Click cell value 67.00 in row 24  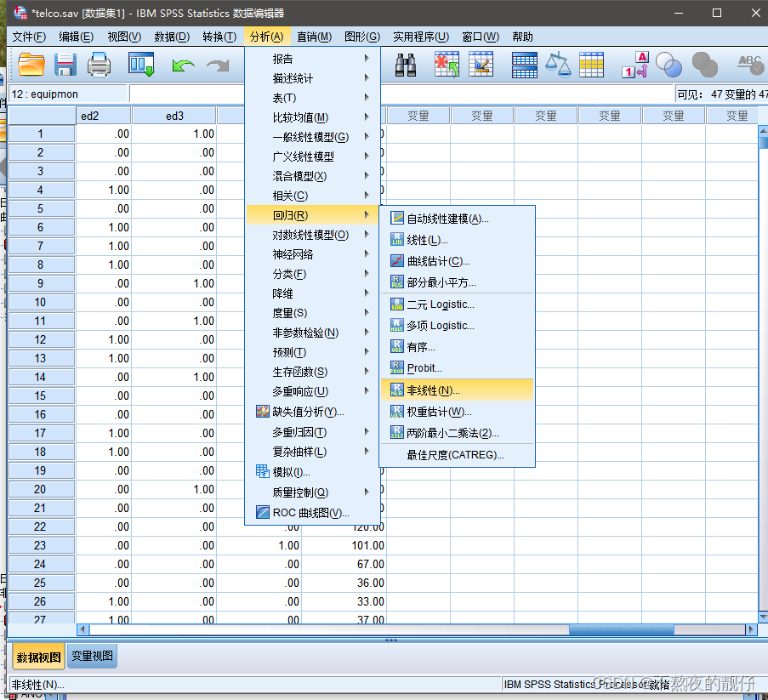344,564
